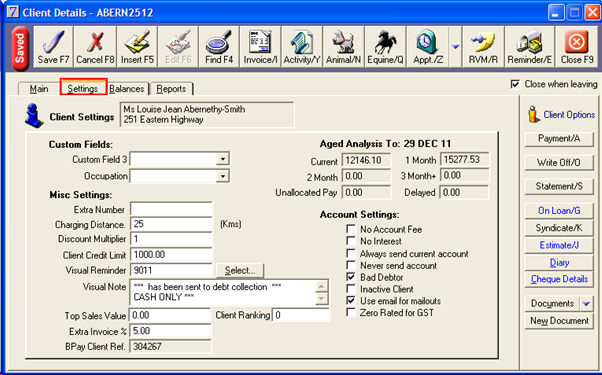The height and width of the screenshot is (375, 602).
Task: Click the Cancel F8 toolbar icon
Action: 95,47
